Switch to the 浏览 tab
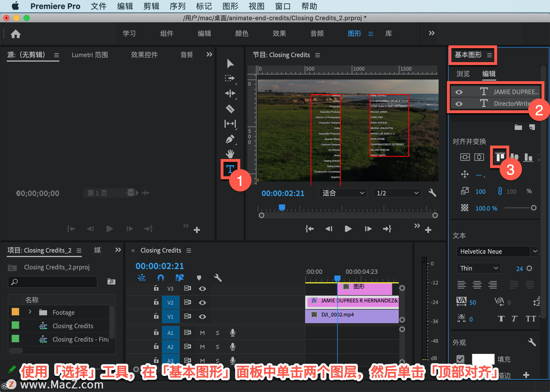The height and width of the screenshot is (392, 550). click(463, 74)
